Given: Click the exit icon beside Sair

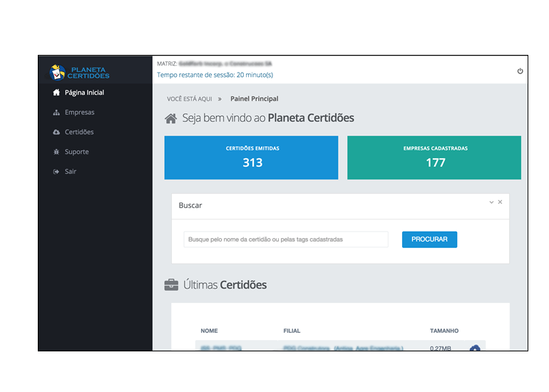Looking at the screenshot, I should [56, 172].
